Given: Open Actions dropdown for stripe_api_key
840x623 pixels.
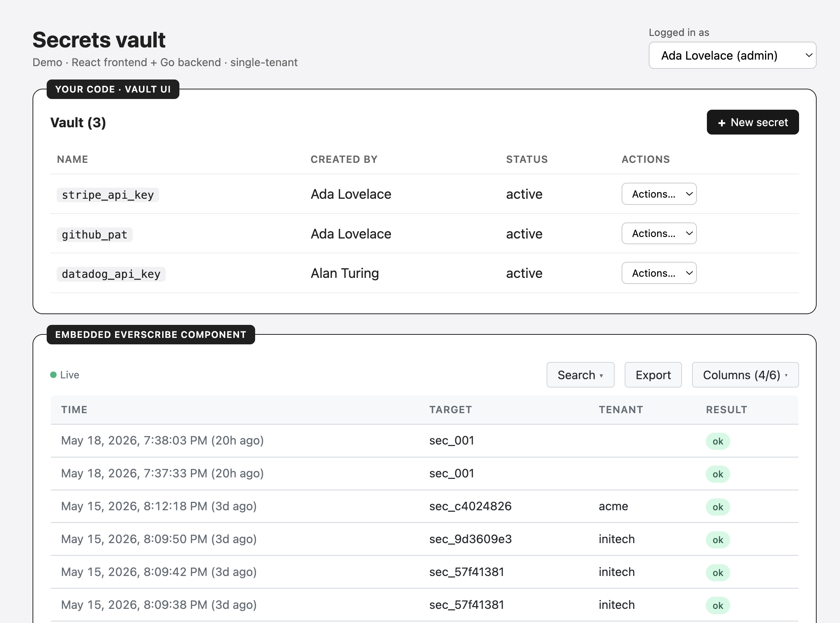Looking at the screenshot, I should [659, 194].
